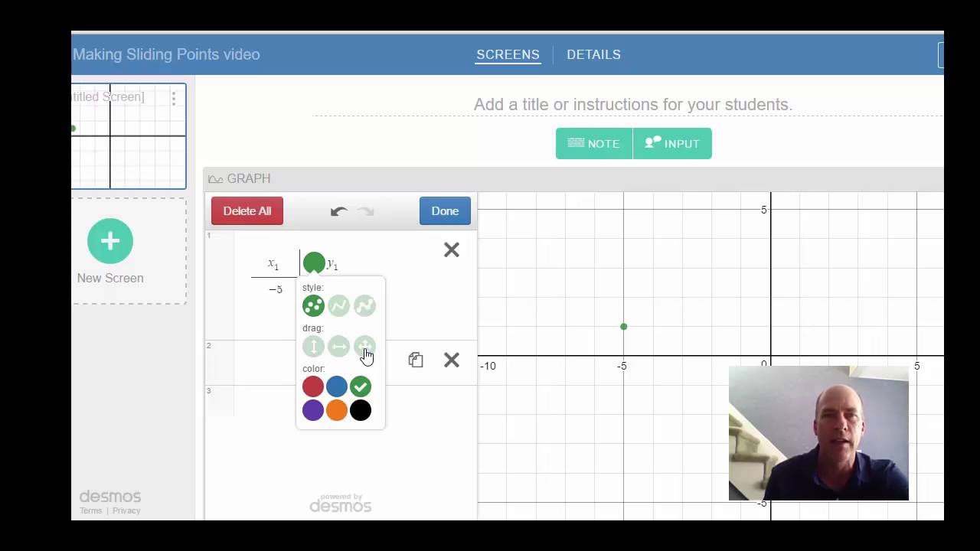Viewport: 980px width, 551px height.
Task: Add a NOTE component
Action: click(594, 144)
